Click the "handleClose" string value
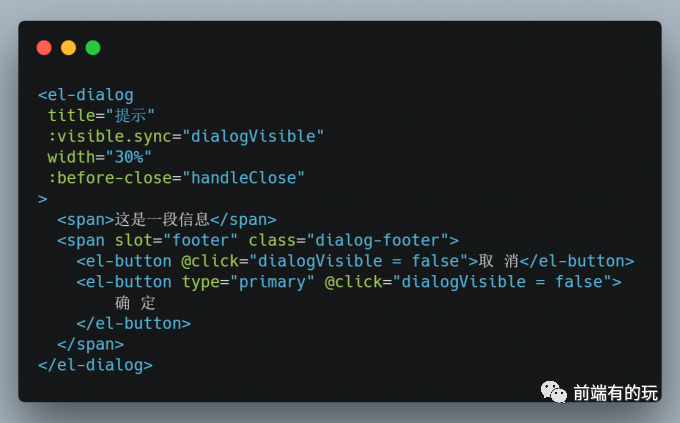The width and height of the screenshot is (680, 423). pos(244,178)
